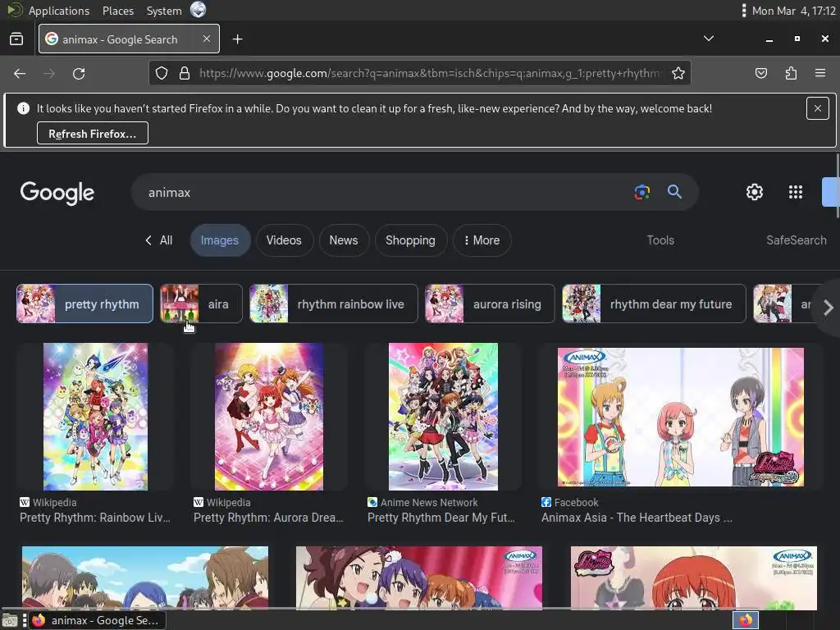Go back to the previous page
This screenshot has width=840, height=630.
[20, 73]
